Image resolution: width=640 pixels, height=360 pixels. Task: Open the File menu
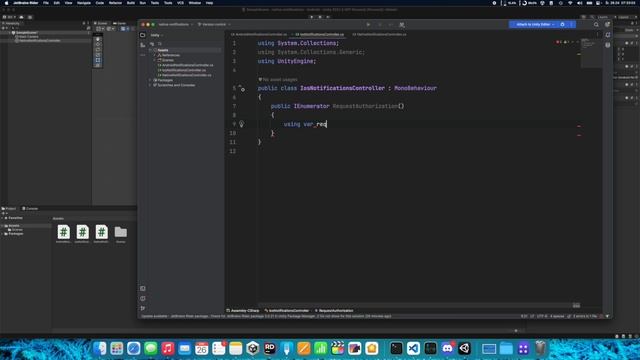pos(46,3)
